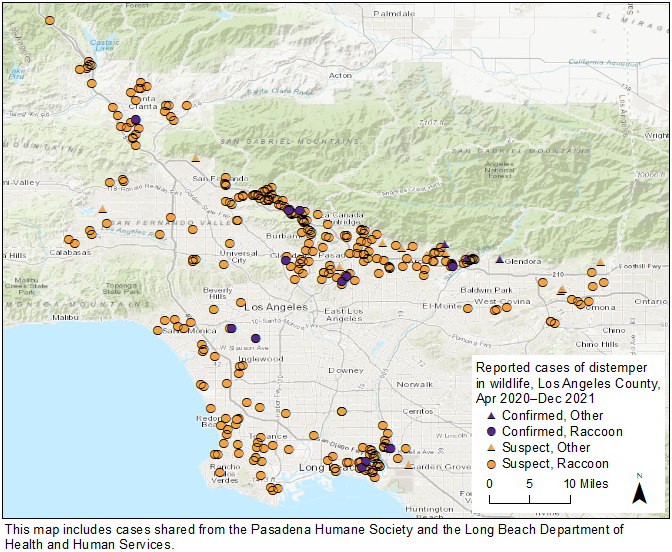Viewport: 672px width, 552px height.
Task: Click the orange circle Suspect, Raccoon legend symbol
Action: [492, 464]
